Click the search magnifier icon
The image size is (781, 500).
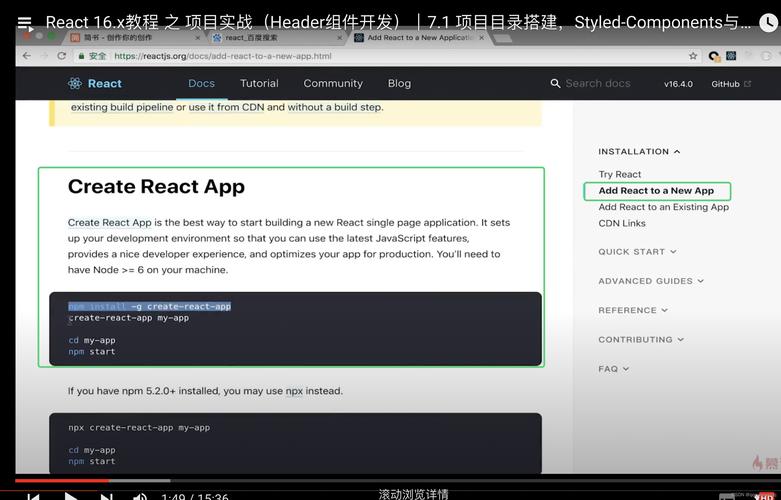[555, 83]
